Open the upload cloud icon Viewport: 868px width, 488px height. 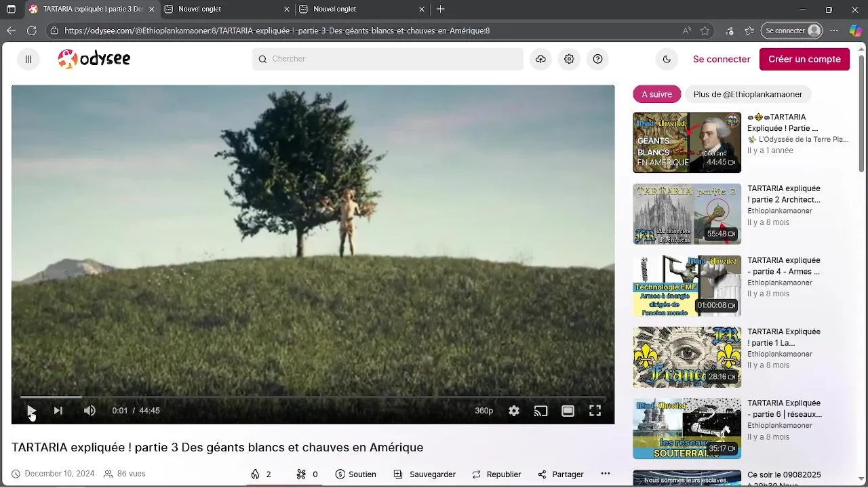(x=540, y=59)
